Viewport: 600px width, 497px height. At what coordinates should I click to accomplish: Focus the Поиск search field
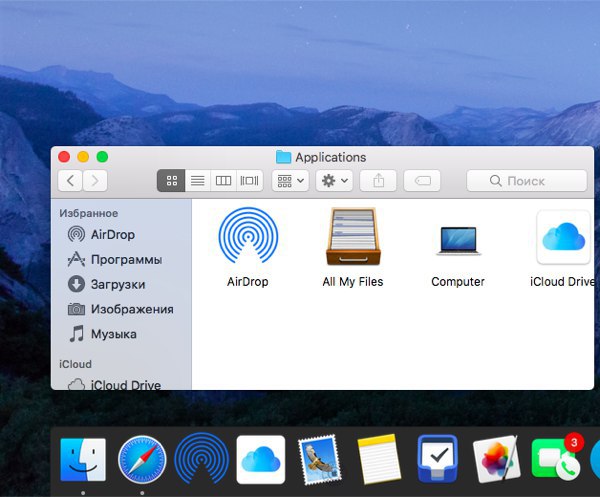click(527, 181)
